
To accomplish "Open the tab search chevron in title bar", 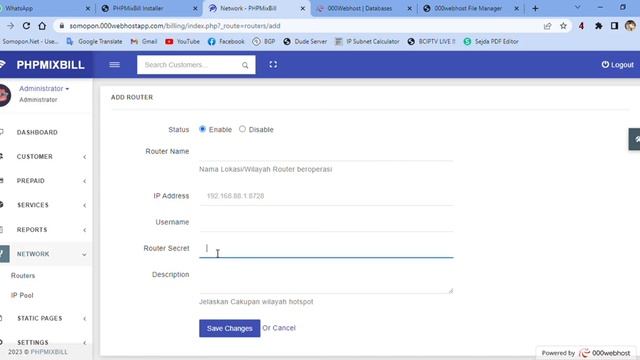I will click(577, 7).
